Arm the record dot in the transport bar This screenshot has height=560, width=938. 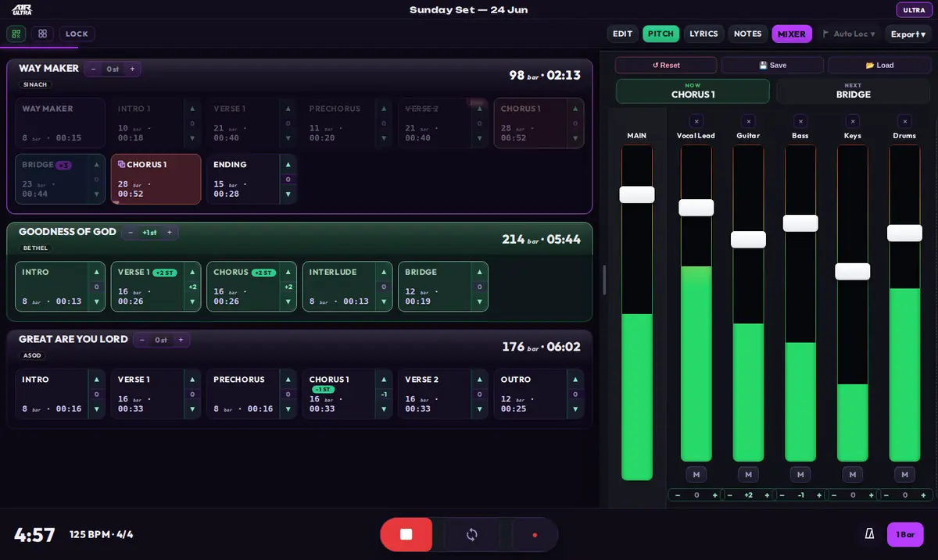point(535,535)
